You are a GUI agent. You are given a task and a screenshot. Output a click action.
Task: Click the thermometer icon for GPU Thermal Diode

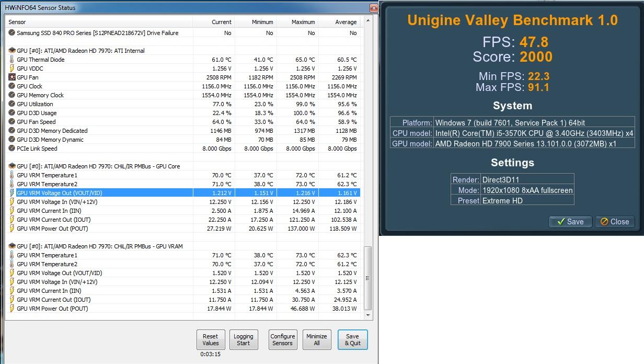[x=12, y=60]
